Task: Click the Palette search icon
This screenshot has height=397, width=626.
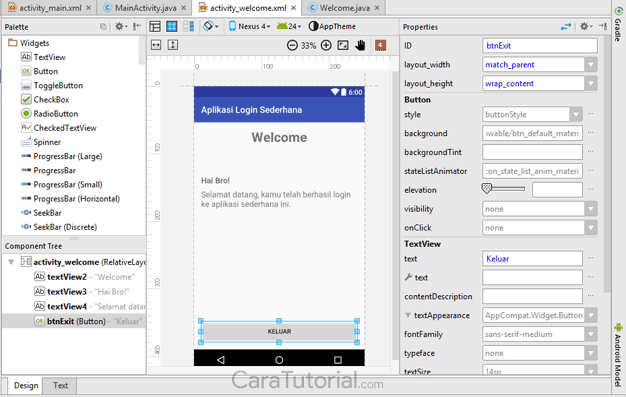Action: pyautogui.click(x=103, y=27)
